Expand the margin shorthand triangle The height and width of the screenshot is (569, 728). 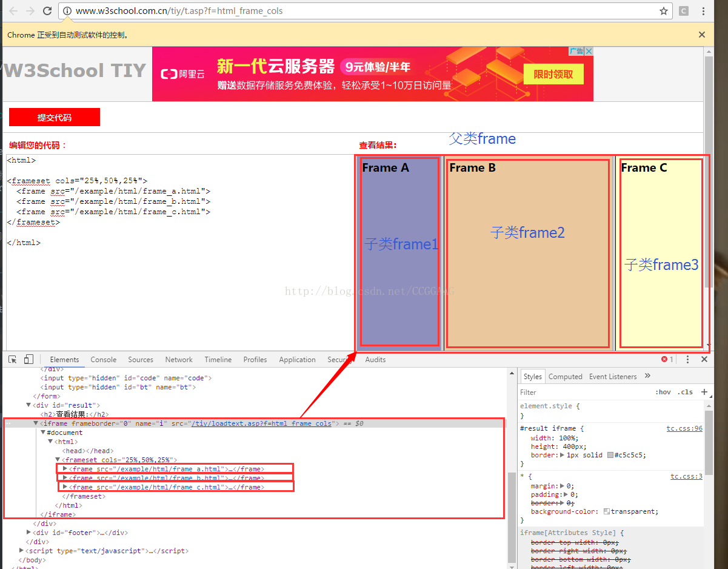pos(562,486)
